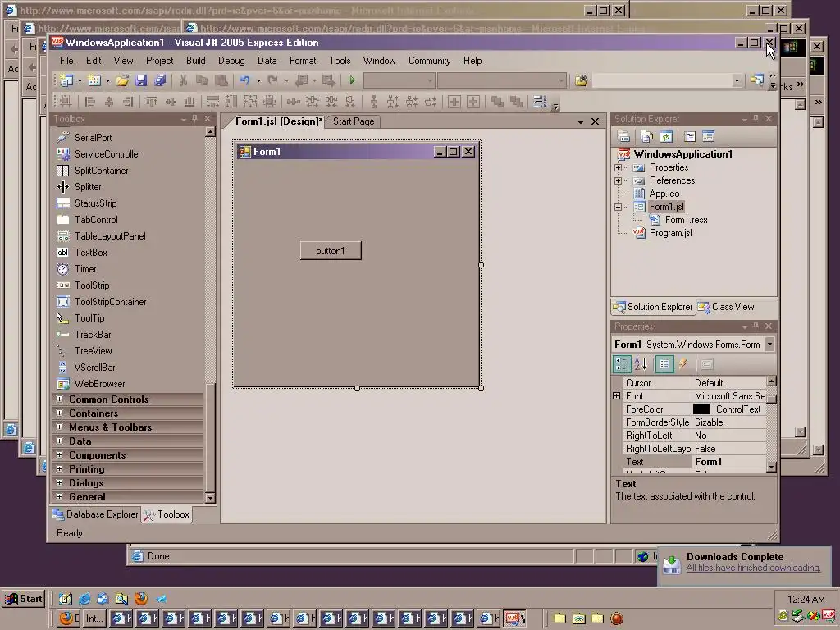This screenshot has width=840, height=630.
Task: Select the TrackBar control in Toolbox
Action: [93, 335]
